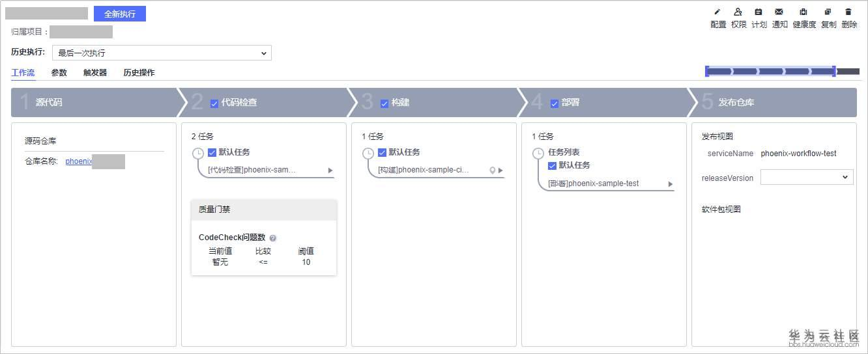This screenshot has height=354, width=868.
Task: Click the 健康度 health icon
Action: point(803,12)
